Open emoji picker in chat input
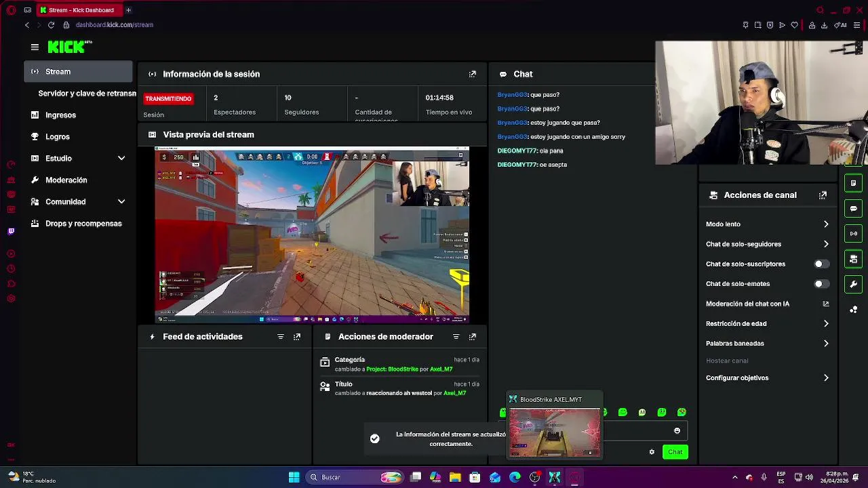868x488 pixels. (677, 431)
